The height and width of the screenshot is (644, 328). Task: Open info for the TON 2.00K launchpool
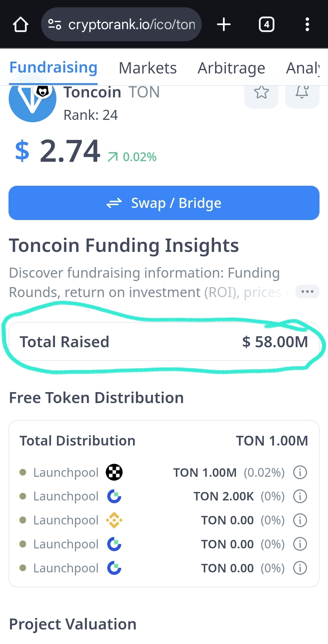[x=300, y=497]
